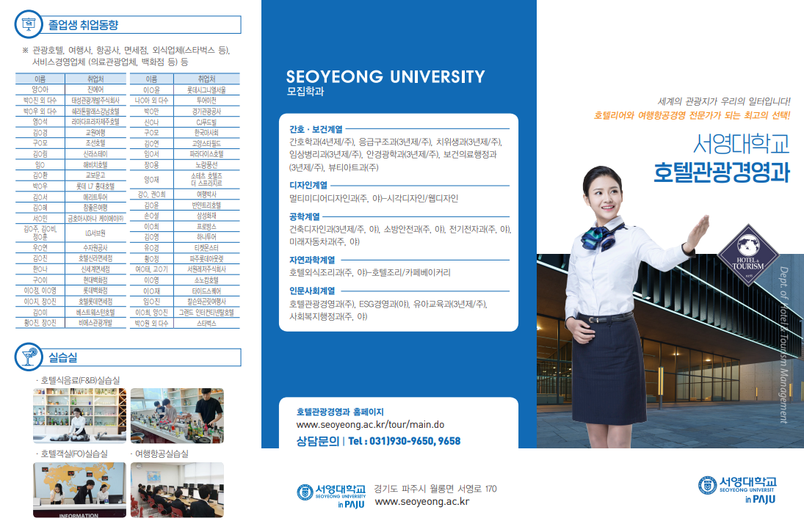
Task: Click the cocktail glass icon beside 실습실
Action: pos(29,357)
